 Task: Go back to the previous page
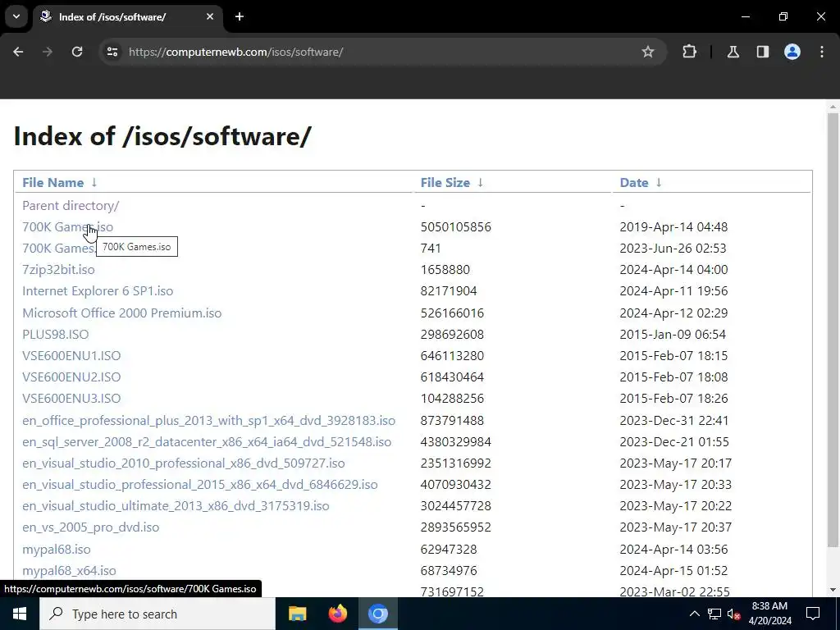point(18,52)
